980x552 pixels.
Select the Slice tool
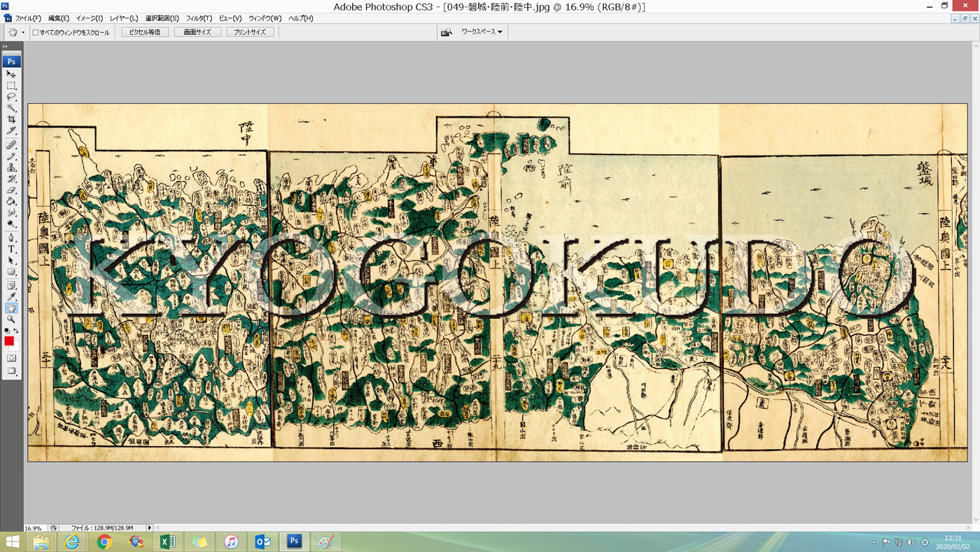click(11, 130)
